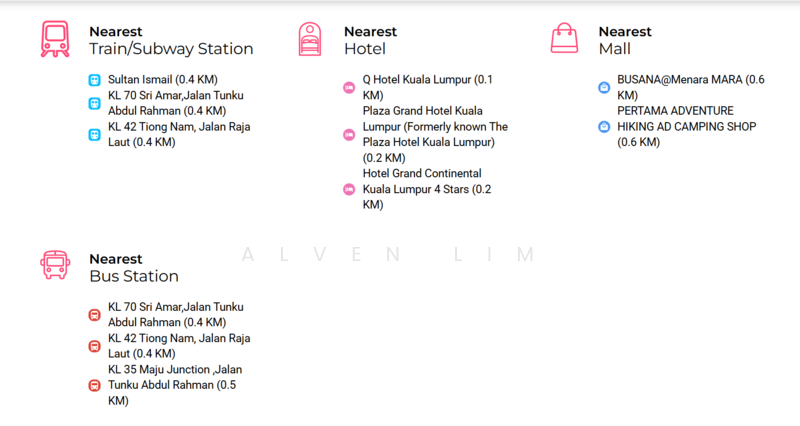Click the Nearest Train/Subway Station heading
The width and height of the screenshot is (800, 426).
click(171, 41)
